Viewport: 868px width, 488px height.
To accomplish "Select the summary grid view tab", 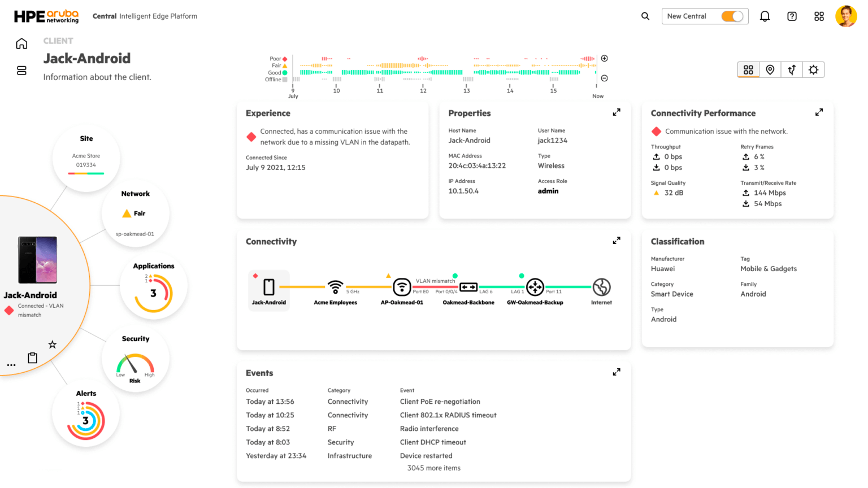I will click(748, 69).
